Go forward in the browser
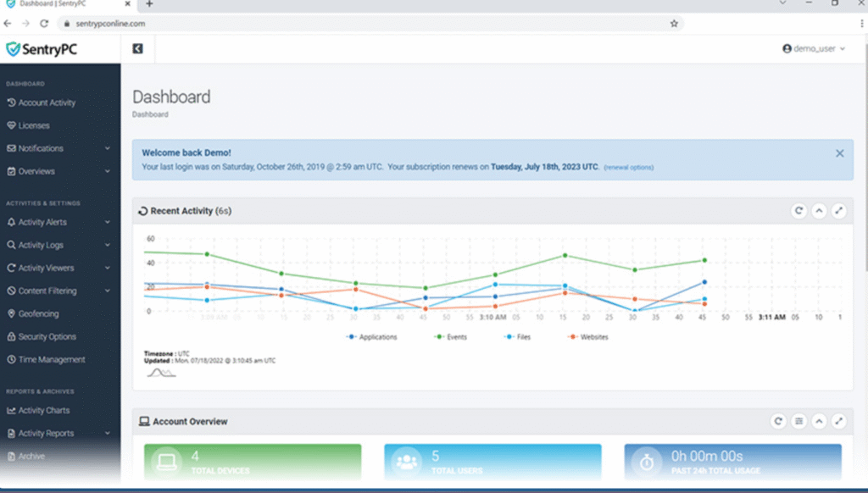The image size is (868, 493). point(25,23)
